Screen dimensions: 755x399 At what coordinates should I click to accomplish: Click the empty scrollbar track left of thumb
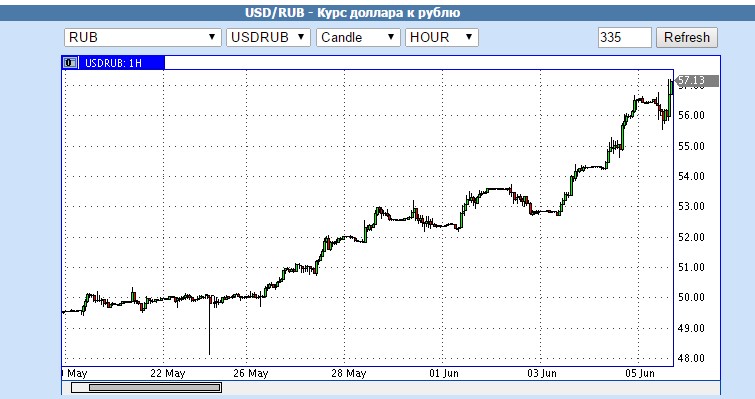pyautogui.click(x=80, y=387)
